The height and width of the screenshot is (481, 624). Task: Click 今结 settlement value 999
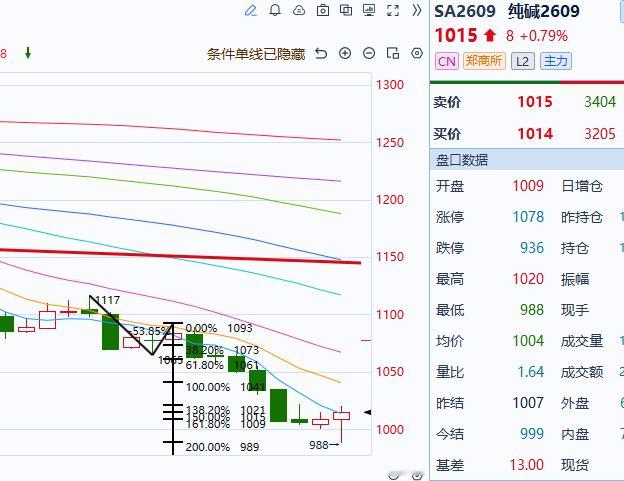click(x=532, y=434)
